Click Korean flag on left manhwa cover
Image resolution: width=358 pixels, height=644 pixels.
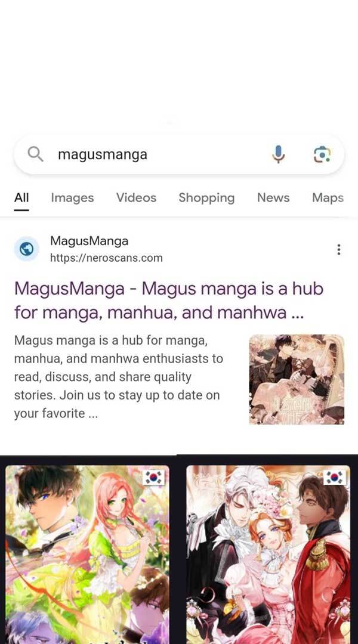(154, 477)
